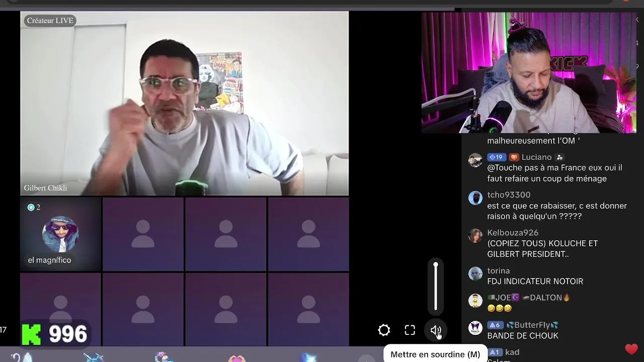Image resolution: width=644 pixels, height=362 pixels.
Task: Open el magnífico's guest avatar
Action: 60,234
